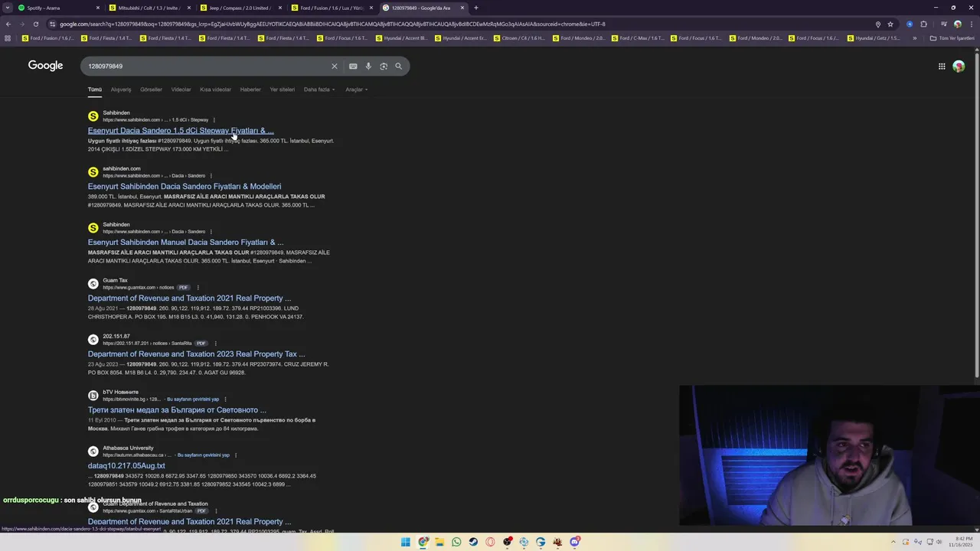Go back with the browser back arrow
This screenshot has width=980, height=551.
[x=8, y=24]
